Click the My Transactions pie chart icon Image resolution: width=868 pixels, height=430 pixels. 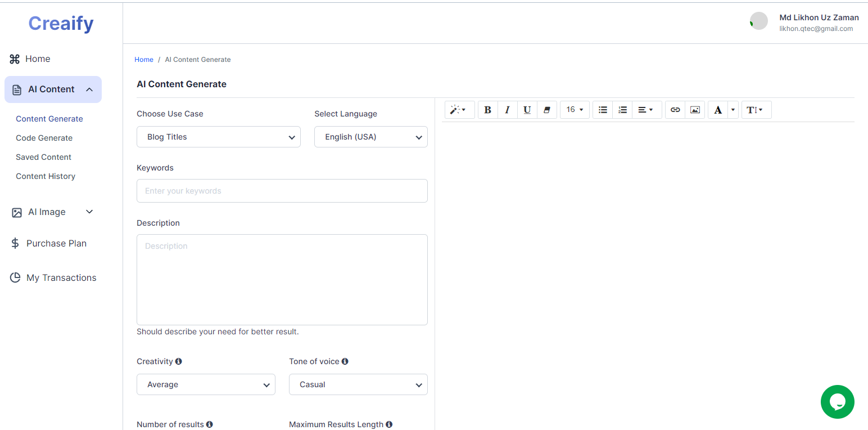(15, 277)
